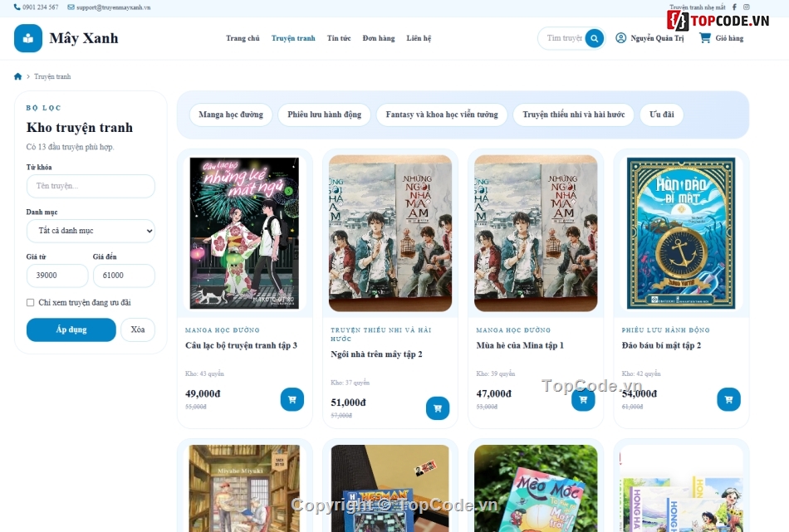The height and width of the screenshot is (532, 789).
Task: Click the Xóa filter button
Action: pos(138,329)
